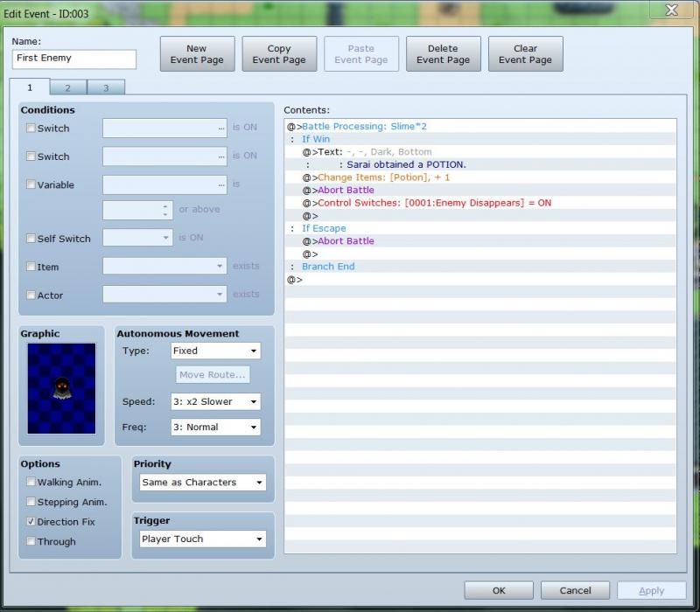Image resolution: width=700 pixels, height=612 pixels.
Task: Open the Movement Type dropdown
Action: tap(214, 351)
